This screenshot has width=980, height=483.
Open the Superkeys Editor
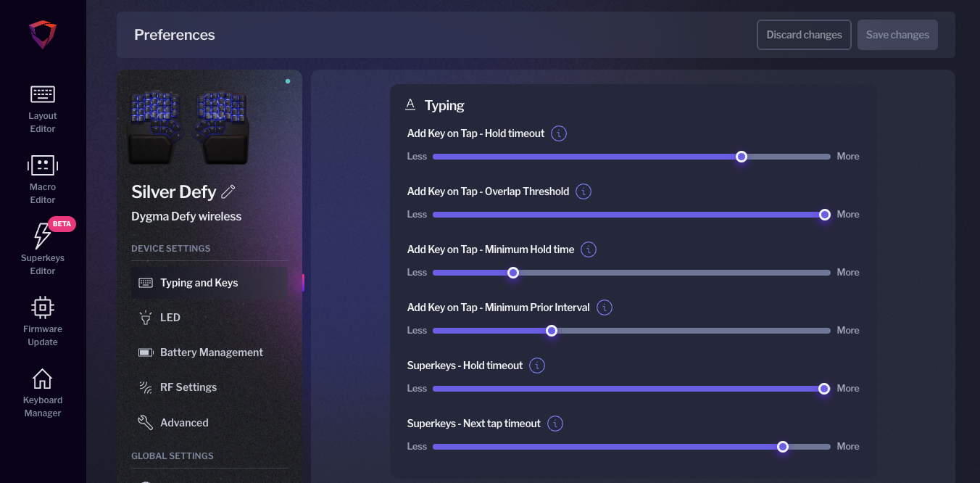tap(43, 249)
